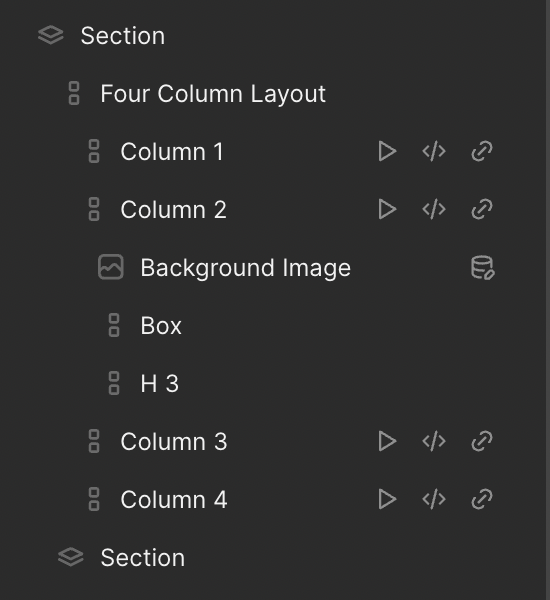The image size is (550, 600).
Task: Click the layers icon beside top Section
Action: pos(51,35)
